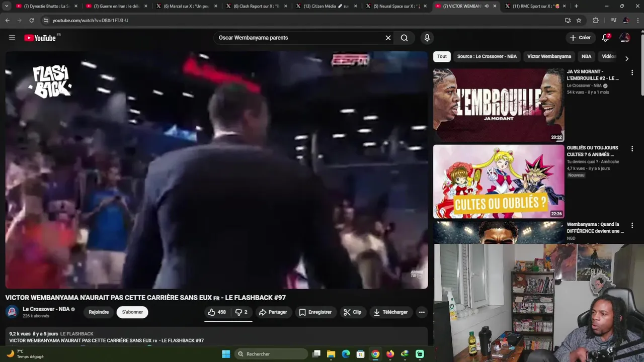Open Microsoft Store from taskbar
The image size is (644, 362).
[360, 354]
